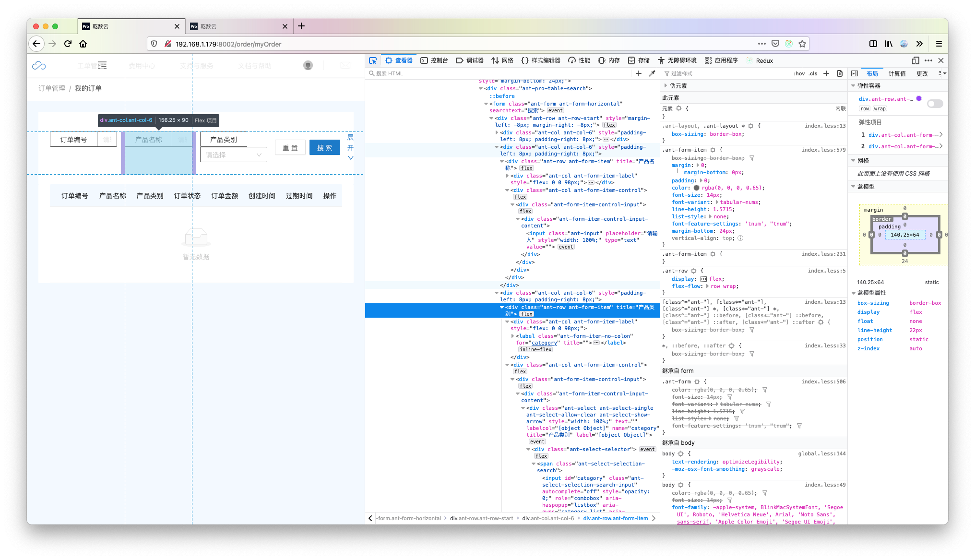
Task: Activate the eyedropper color grabber
Action: (652, 73)
